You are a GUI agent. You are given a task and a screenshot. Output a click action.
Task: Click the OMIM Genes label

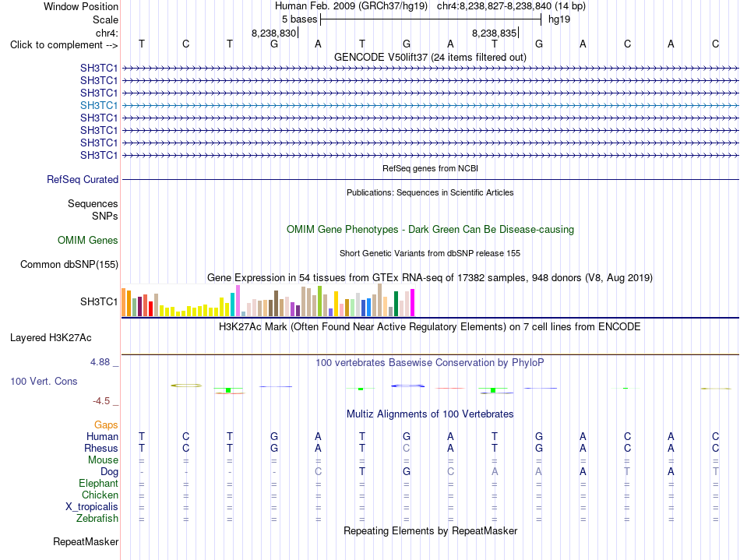88,240
